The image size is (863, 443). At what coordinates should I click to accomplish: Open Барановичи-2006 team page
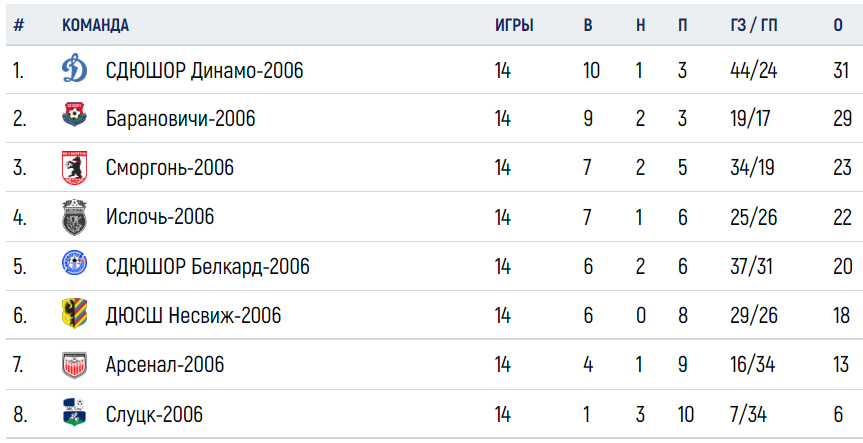coord(181,119)
